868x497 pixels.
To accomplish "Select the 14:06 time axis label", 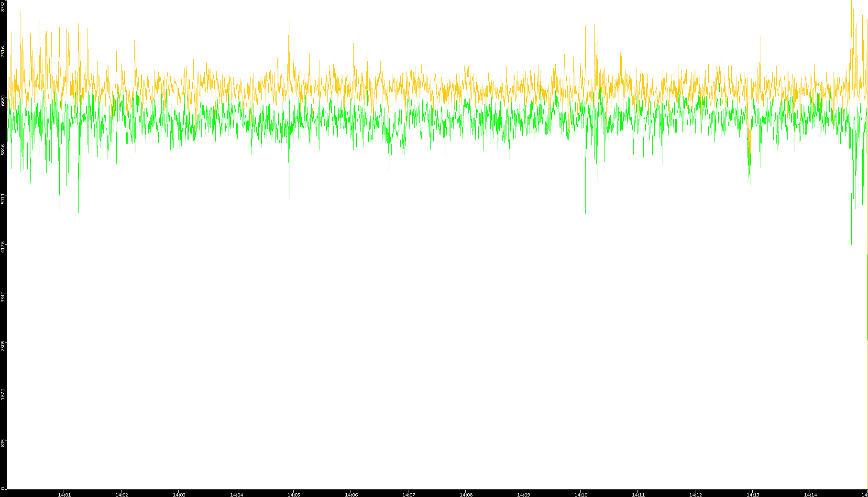I will (351, 495).
